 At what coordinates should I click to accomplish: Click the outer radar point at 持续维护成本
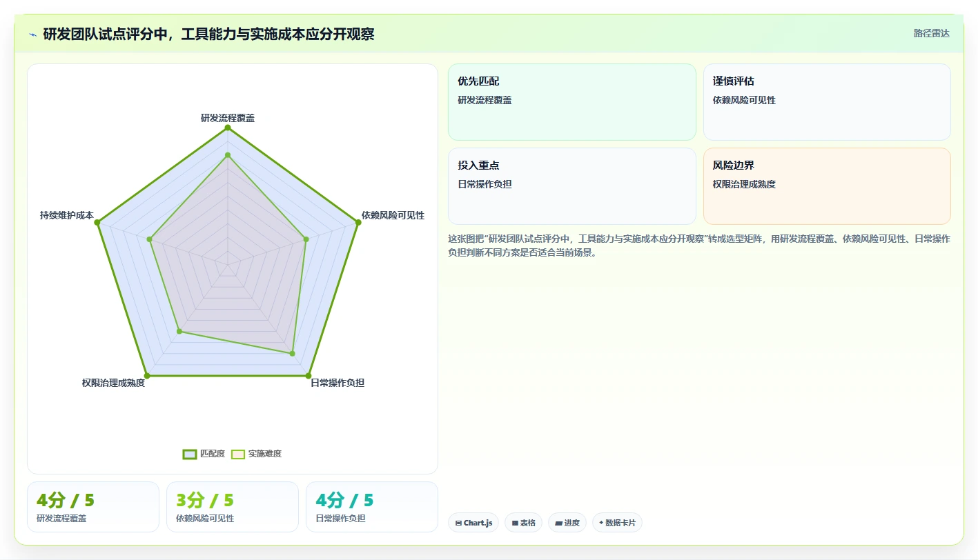97,222
